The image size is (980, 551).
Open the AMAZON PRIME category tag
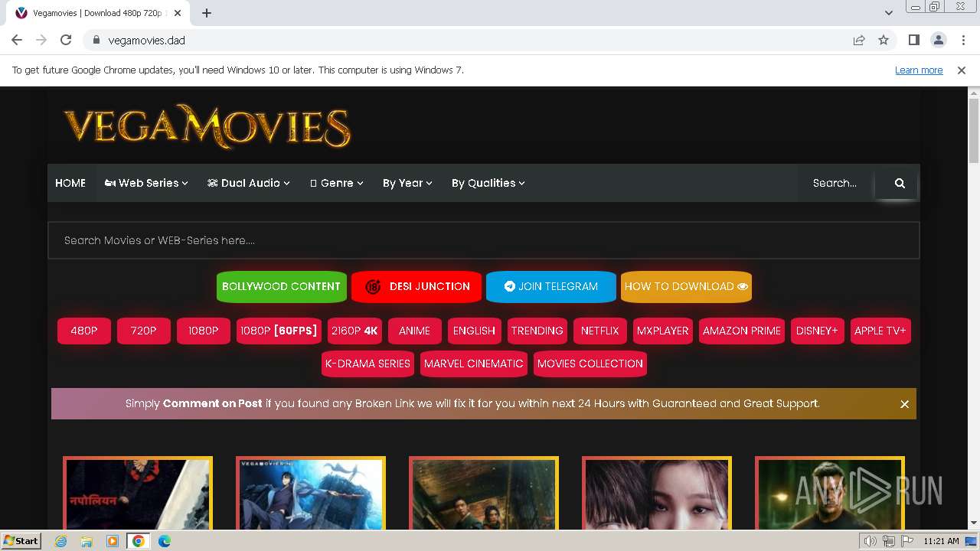pos(742,331)
